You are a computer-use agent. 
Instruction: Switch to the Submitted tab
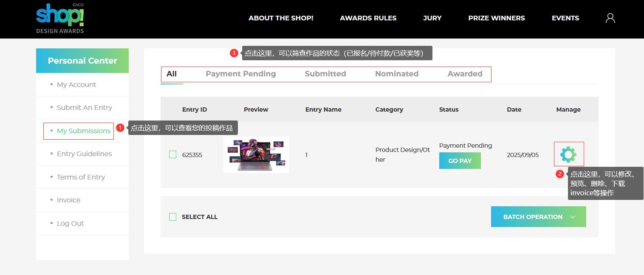tap(325, 74)
